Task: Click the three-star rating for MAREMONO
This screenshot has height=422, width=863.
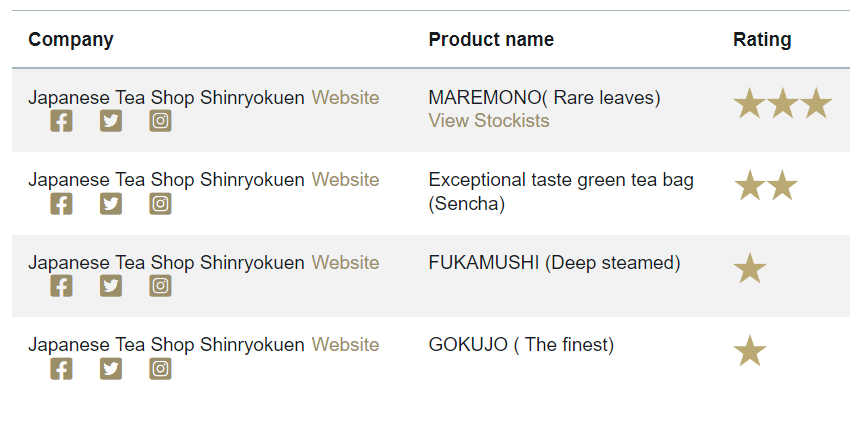Action: (782, 104)
